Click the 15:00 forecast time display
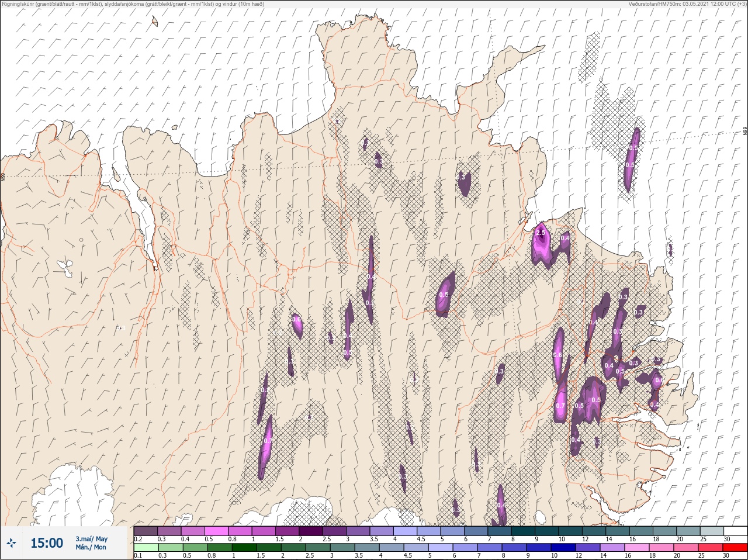This screenshot has width=748, height=560. [47, 543]
